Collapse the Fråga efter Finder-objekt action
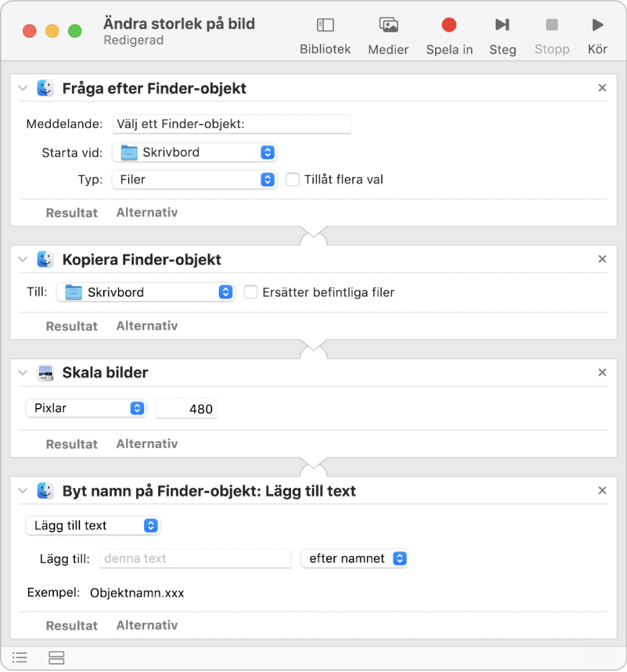This screenshot has width=627, height=672. pos(24,88)
